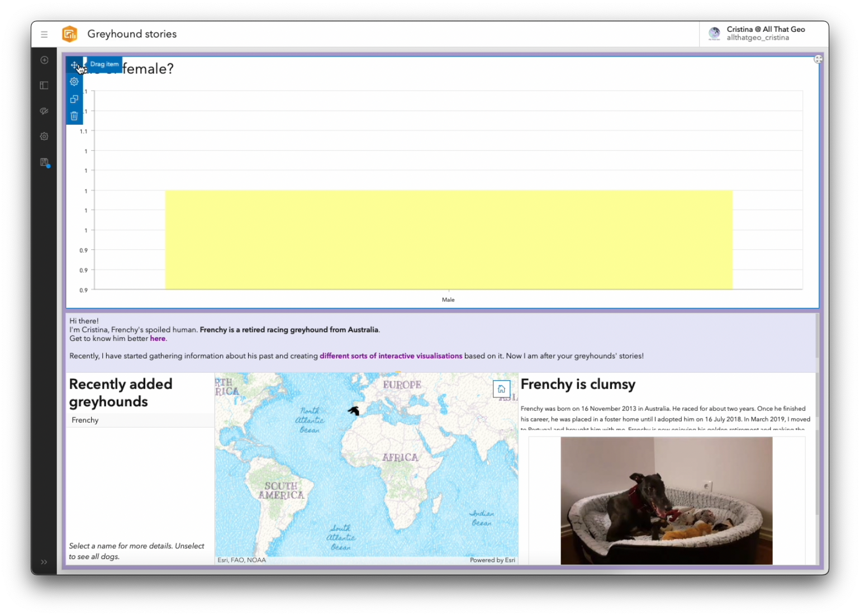Click the Drag item move handle

pyautogui.click(x=74, y=65)
